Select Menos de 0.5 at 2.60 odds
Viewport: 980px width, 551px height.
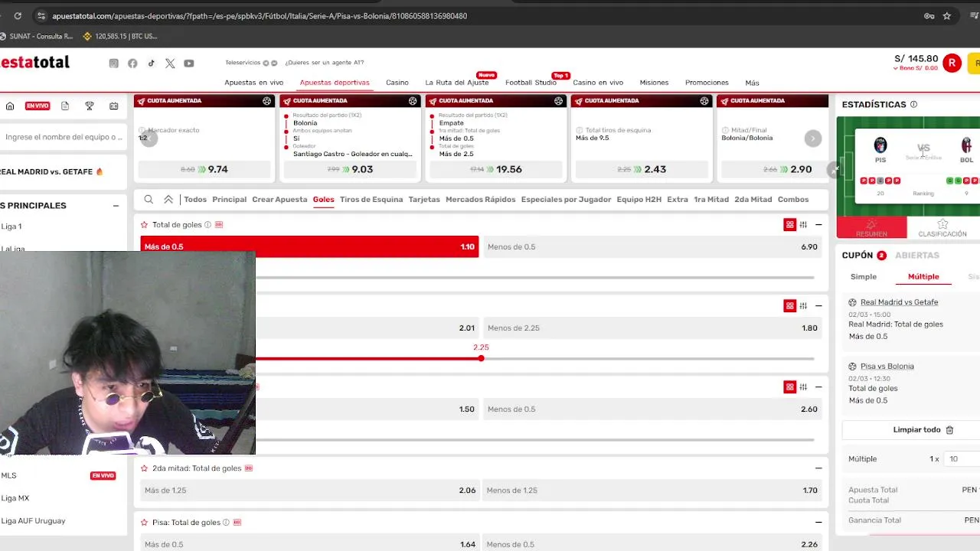tap(652, 409)
